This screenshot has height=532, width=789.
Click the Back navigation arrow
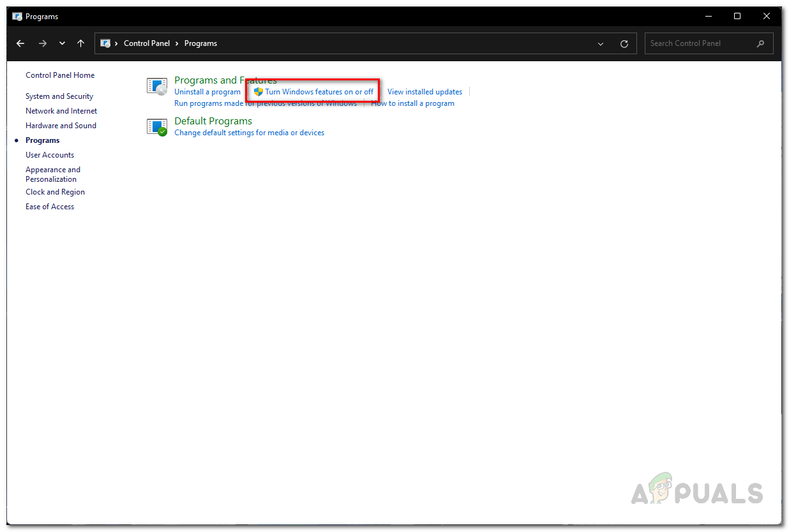pos(20,43)
